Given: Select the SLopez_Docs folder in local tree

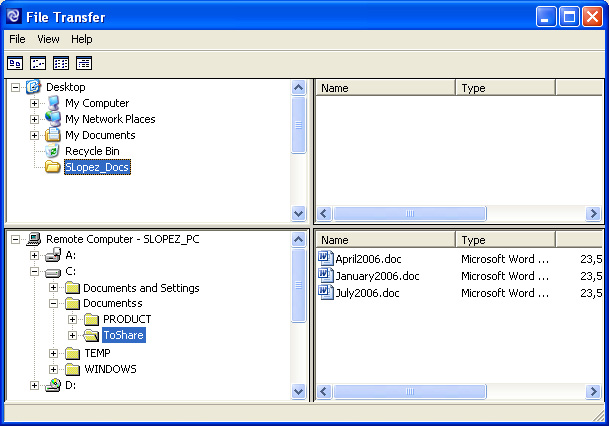Looking at the screenshot, I should [x=97, y=167].
